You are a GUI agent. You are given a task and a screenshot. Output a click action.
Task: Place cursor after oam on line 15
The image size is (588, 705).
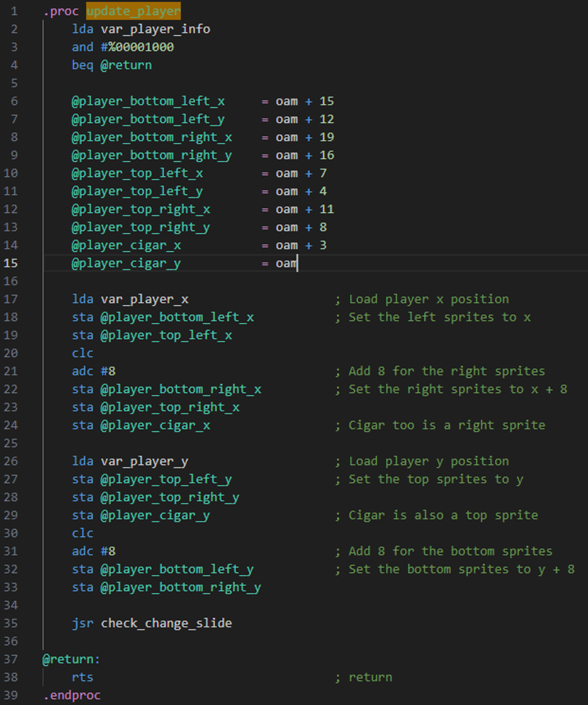298,263
